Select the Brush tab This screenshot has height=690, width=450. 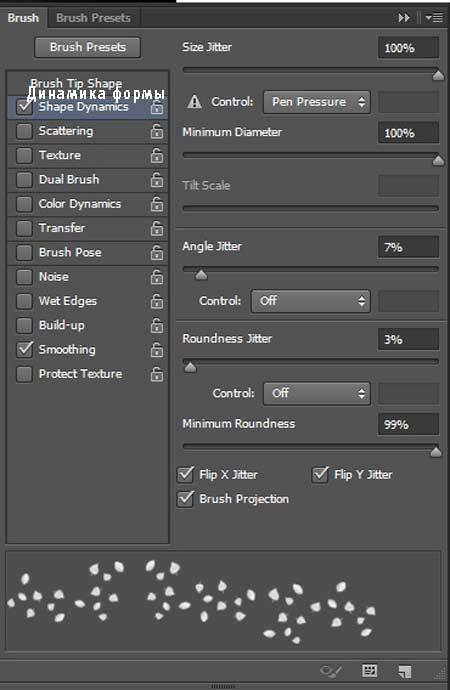[23, 18]
